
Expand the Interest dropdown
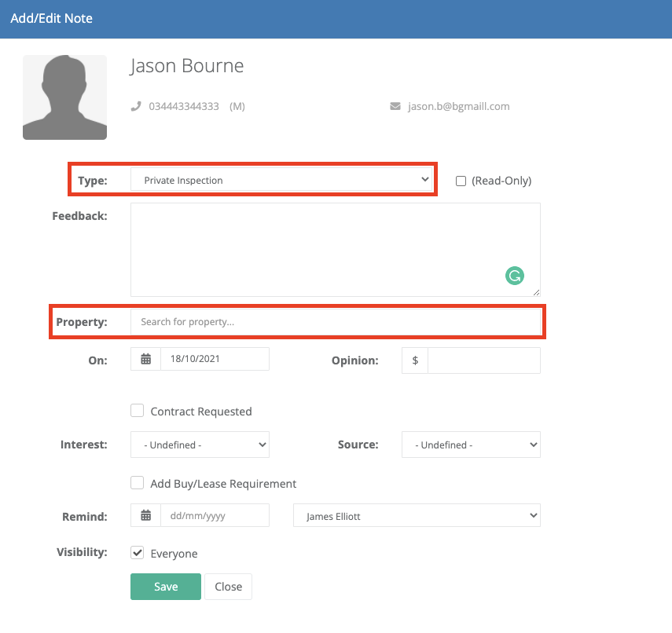coord(200,445)
